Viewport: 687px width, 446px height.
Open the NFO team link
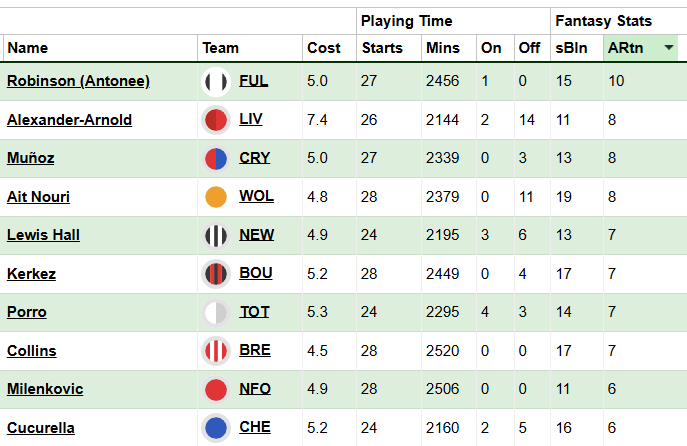click(x=255, y=389)
